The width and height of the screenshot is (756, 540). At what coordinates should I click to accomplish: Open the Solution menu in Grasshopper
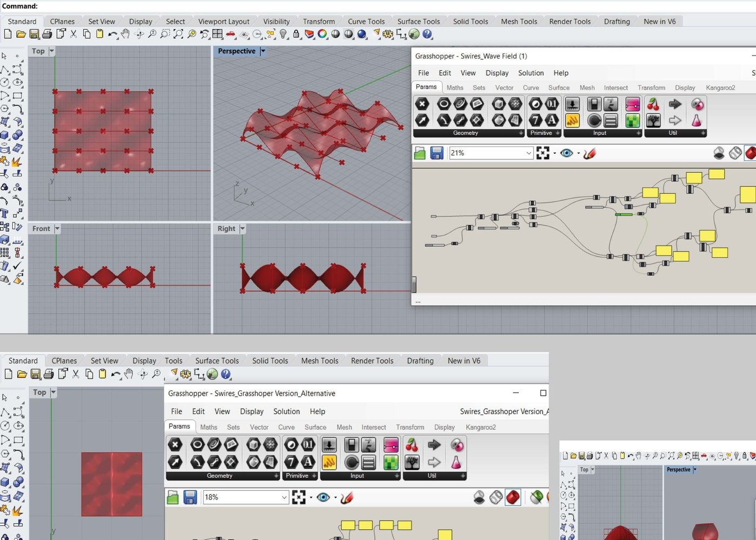(531, 73)
